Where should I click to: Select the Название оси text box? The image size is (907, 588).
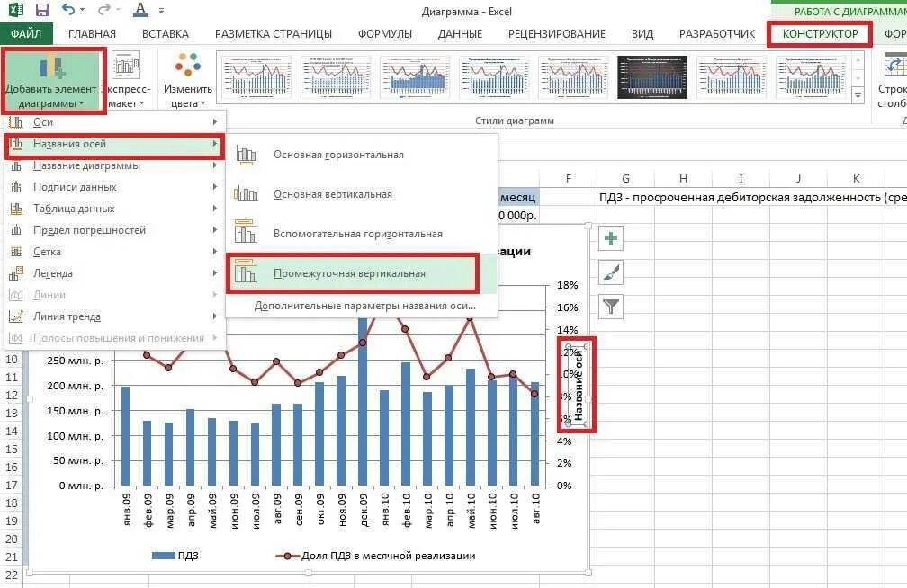pyautogui.click(x=578, y=385)
